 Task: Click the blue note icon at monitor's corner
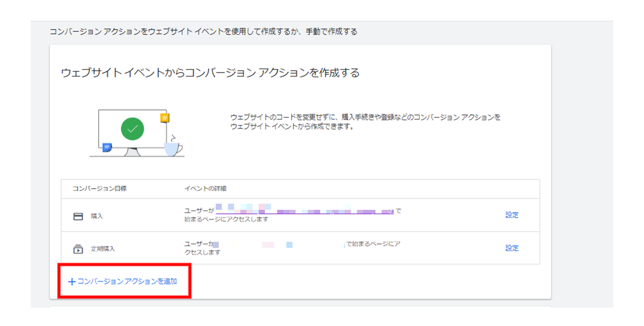pyautogui.click(x=106, y=147)
